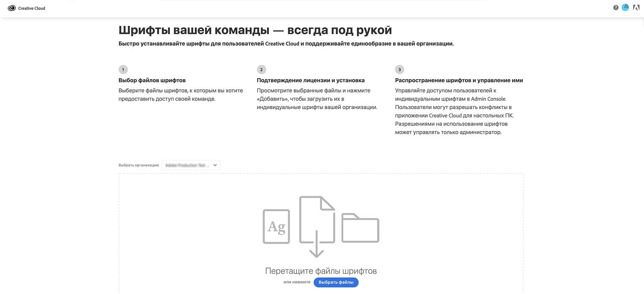Click the file download arrow icon

click(x=317, y=227)
